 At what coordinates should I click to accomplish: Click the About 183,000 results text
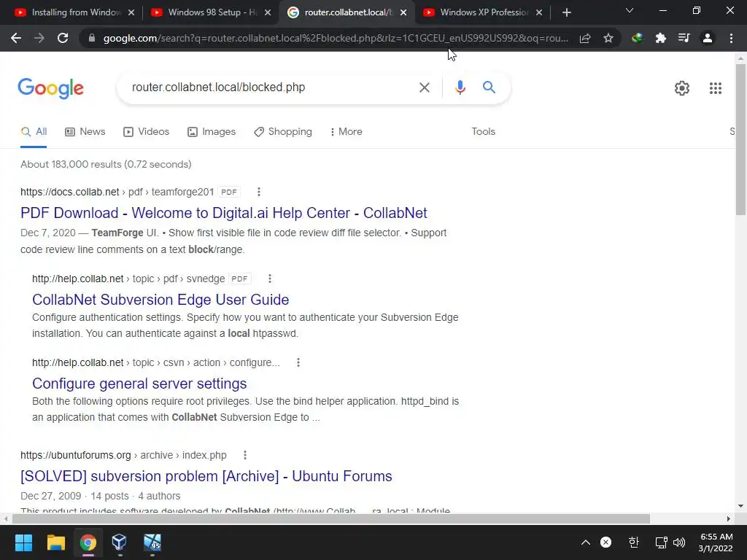coord(106,164)
